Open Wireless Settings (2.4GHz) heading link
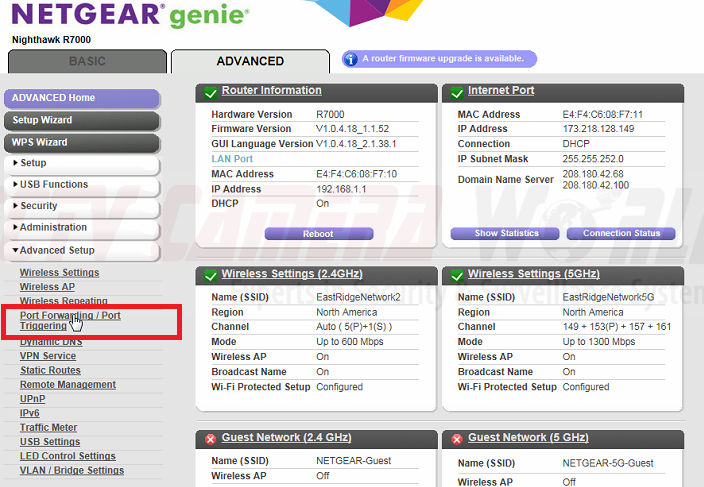Screen dimensions: 704x487 292,274
